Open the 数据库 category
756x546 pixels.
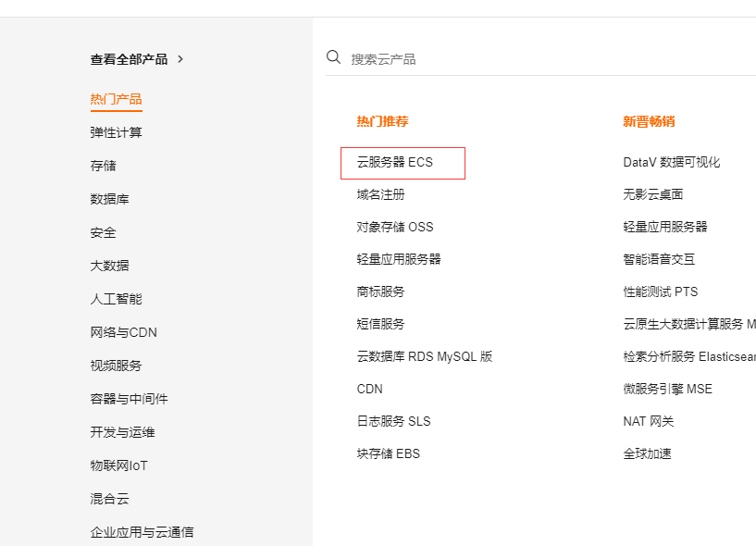click(x=109, y=199)
